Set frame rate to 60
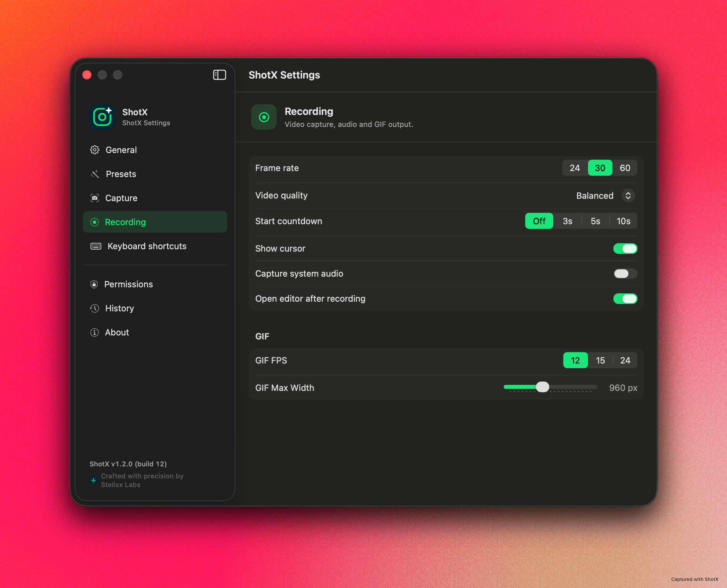 (625, 168)
